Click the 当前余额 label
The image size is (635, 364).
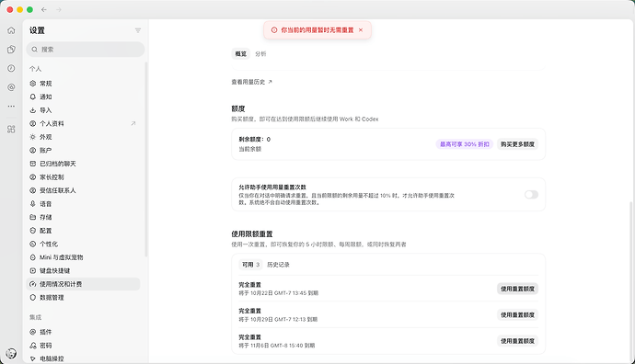[250, 149]
